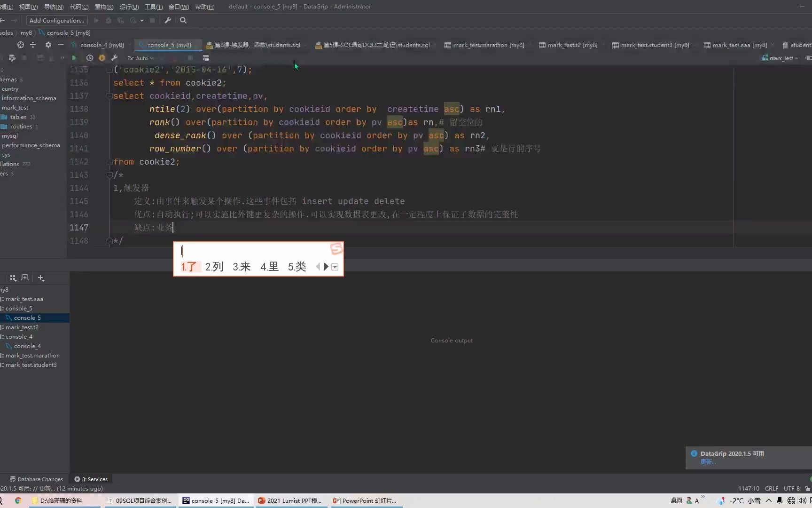Toggle fold marker at line 1148
Viewport: 812px width, 508px height.
pyautogui.click(x=109, y=241)
